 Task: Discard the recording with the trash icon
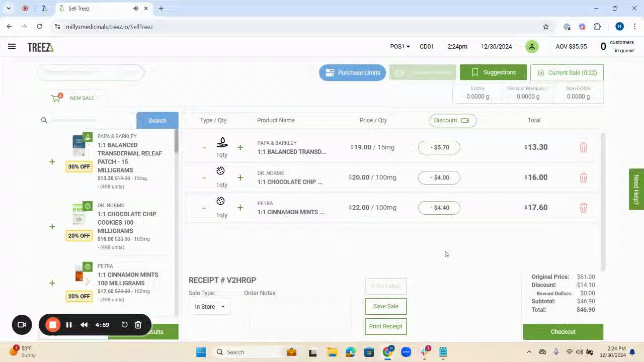138,325
